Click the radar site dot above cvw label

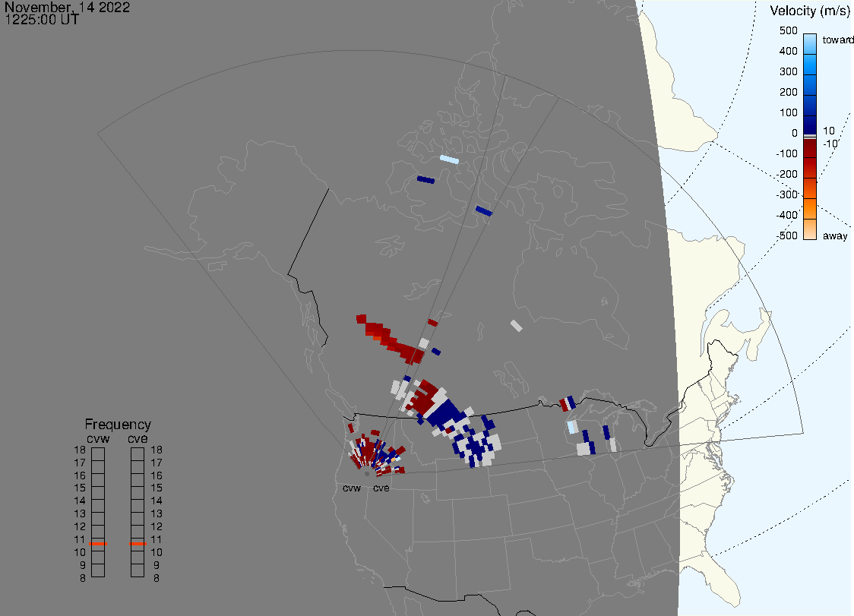coord(367,475)
